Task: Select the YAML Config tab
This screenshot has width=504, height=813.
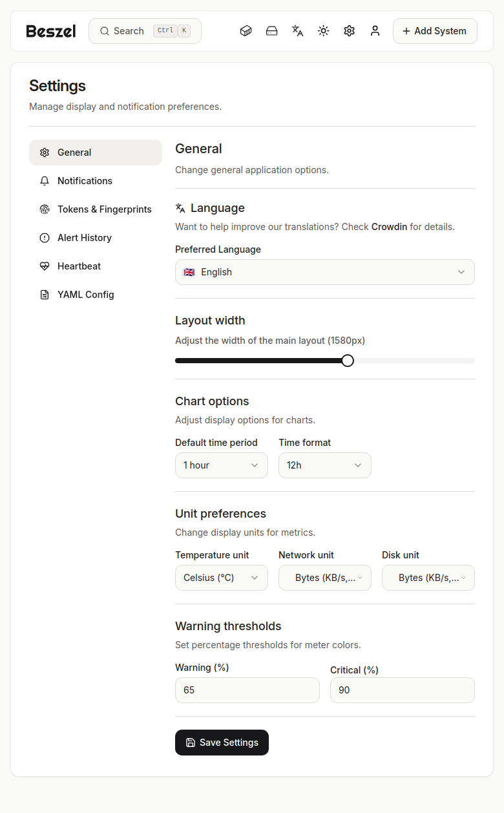Action: 96,295
